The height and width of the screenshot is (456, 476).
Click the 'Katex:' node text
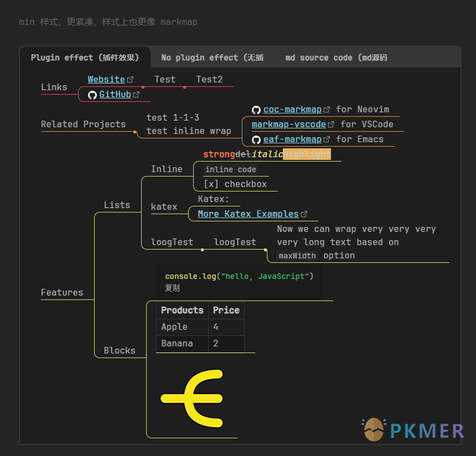click(214, 199)
